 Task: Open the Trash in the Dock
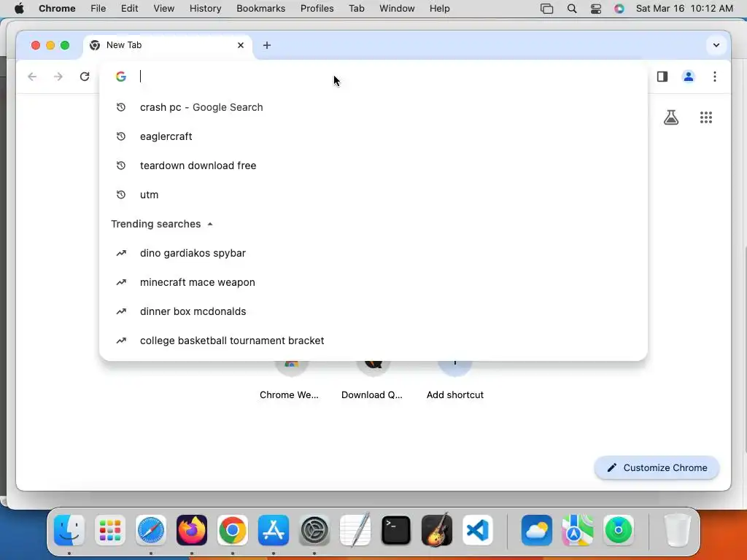pyautogui.click(x=677, y=530)
